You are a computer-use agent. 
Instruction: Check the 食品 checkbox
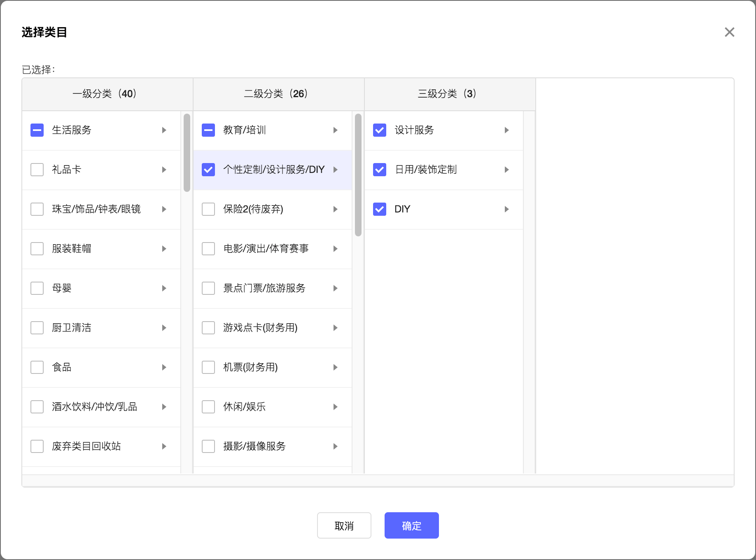point(37,367)
